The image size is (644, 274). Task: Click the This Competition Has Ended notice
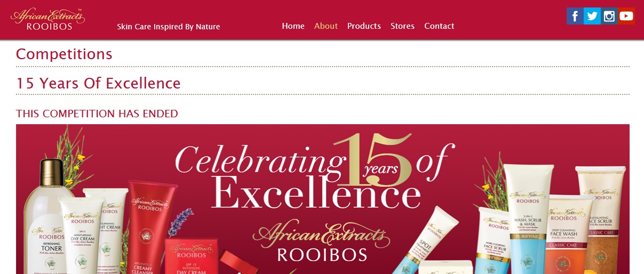pos(97,114)
